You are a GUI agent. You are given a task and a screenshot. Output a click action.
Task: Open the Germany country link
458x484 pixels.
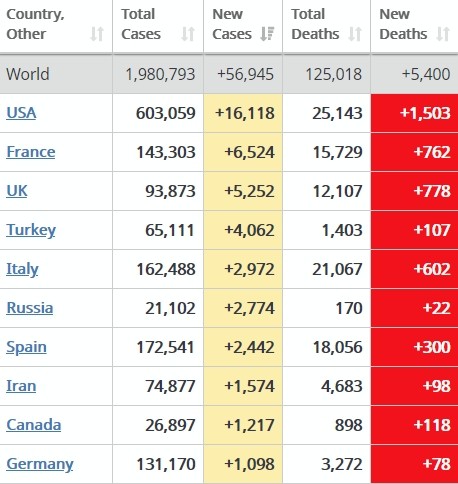click(40, 464)
